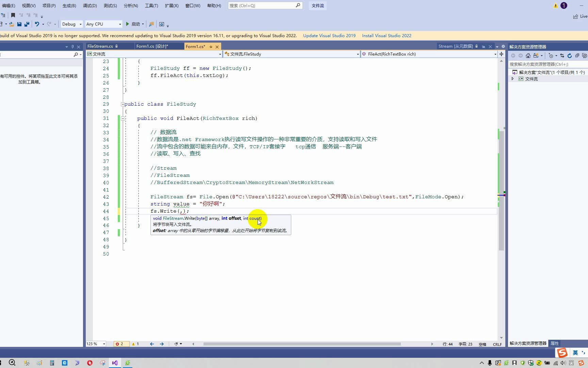Navigate backward arrow in editor status bar
Viewport: 588px width, 368px height.
pyautogui.click(x=152, y=344)
